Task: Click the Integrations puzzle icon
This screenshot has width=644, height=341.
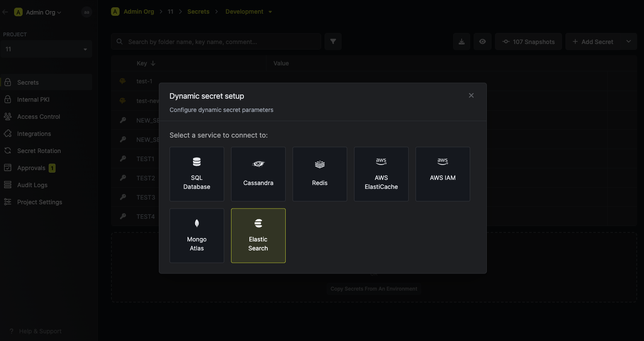Action: point(8,133)
